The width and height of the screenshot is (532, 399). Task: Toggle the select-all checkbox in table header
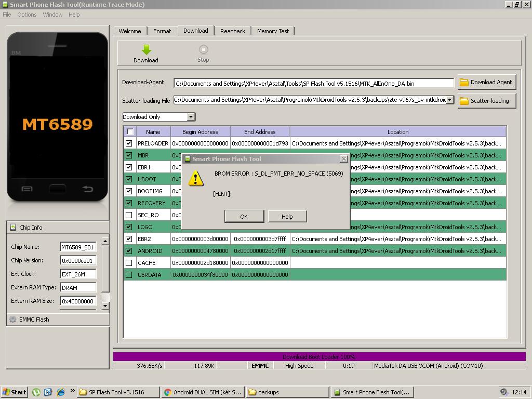(130, 131)
